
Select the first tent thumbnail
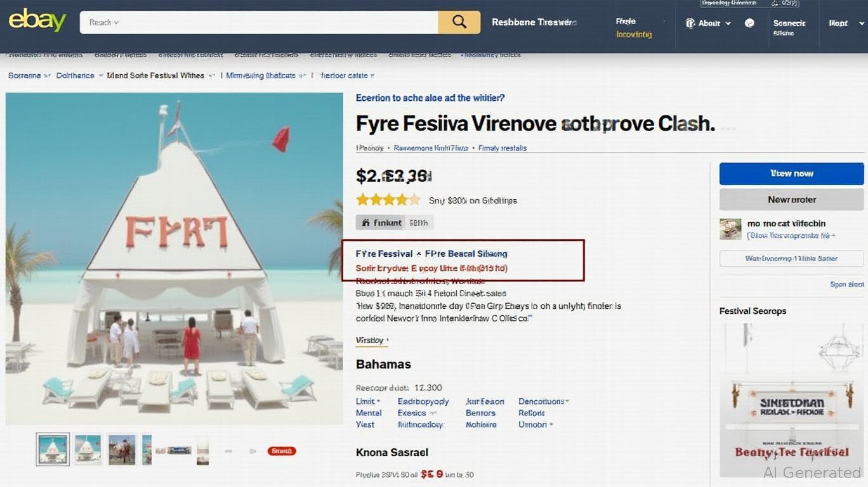pyautogui.click(x=53, y=450)
